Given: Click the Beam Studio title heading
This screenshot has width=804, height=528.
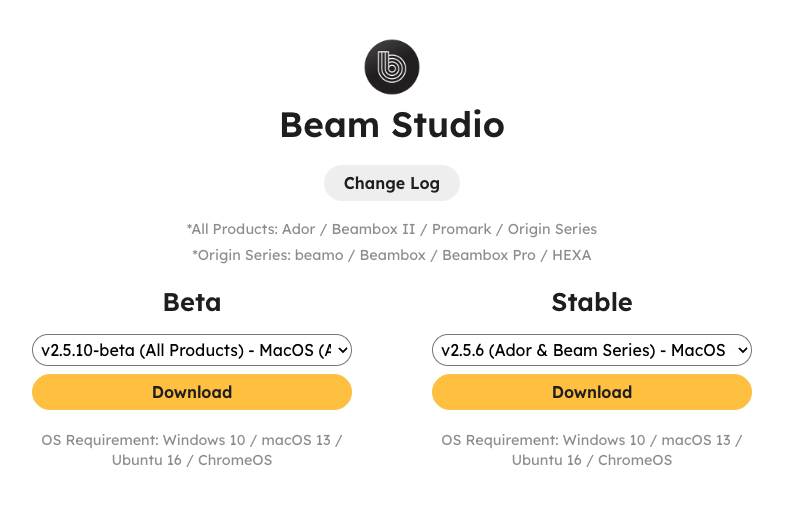Looking at the screenshot, I should 392,125.
